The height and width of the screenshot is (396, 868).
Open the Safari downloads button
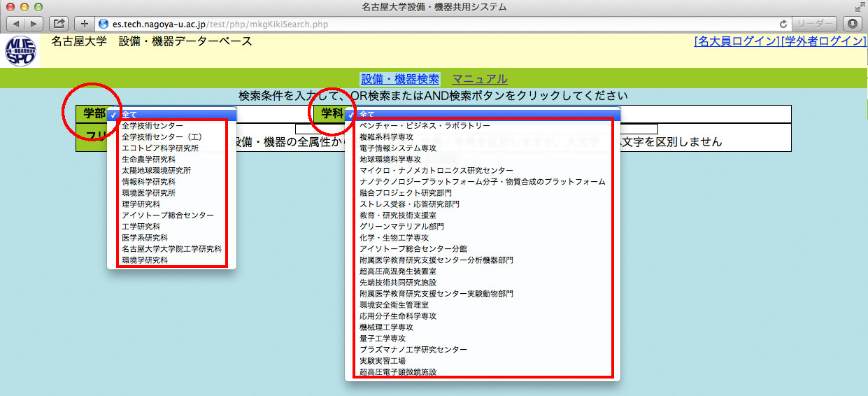point(854,24)
